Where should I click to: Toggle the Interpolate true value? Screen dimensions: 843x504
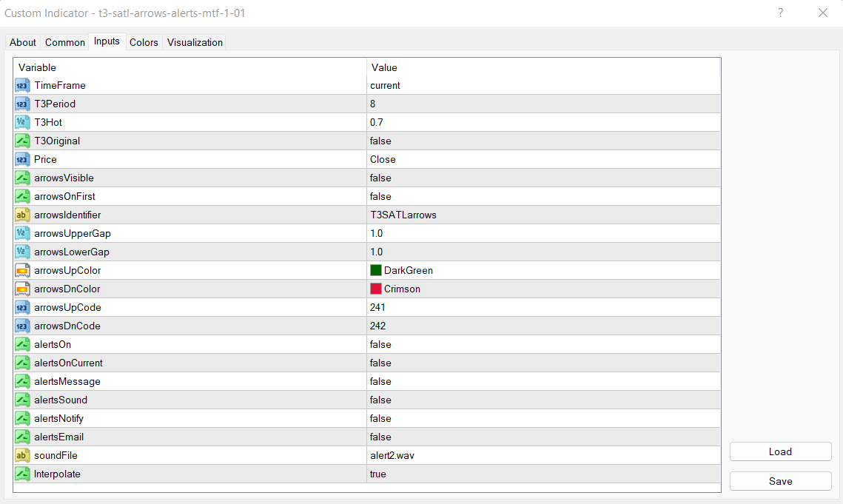(543, 474)
